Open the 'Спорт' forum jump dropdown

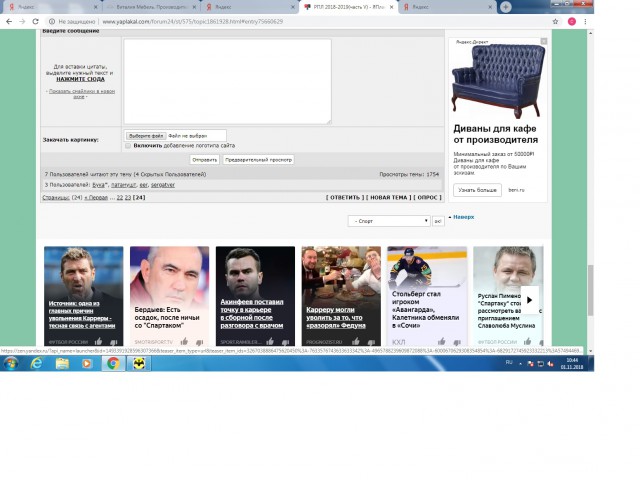(389, 221)
